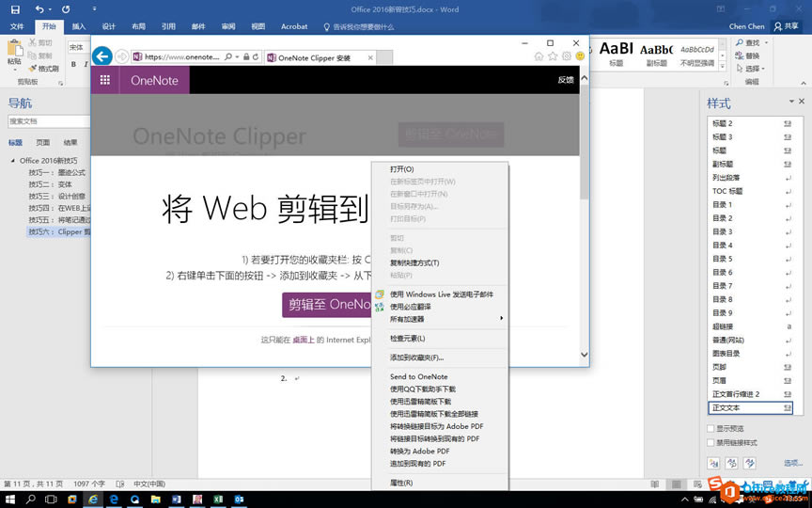The height and width of the screenshot is (508, 812).
Task: Enable the 禁用链接样式 checkbox
Action: (x=711, y=443)
